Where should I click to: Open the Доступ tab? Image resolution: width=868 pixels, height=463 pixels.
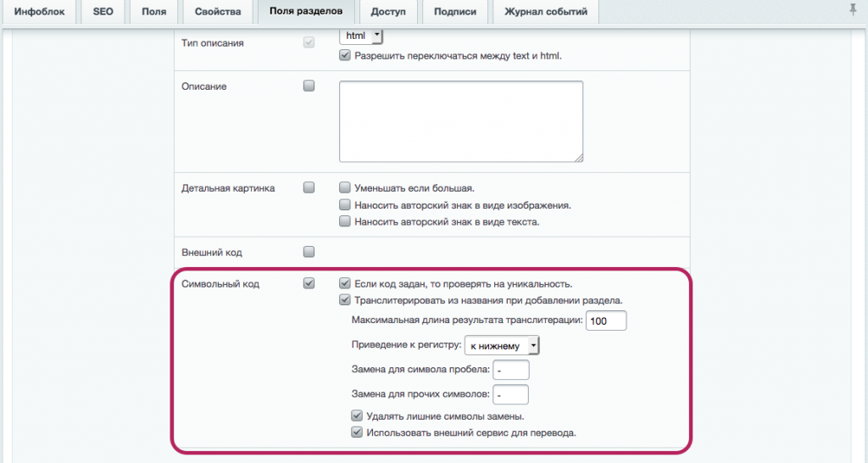(x=388, y=12)
